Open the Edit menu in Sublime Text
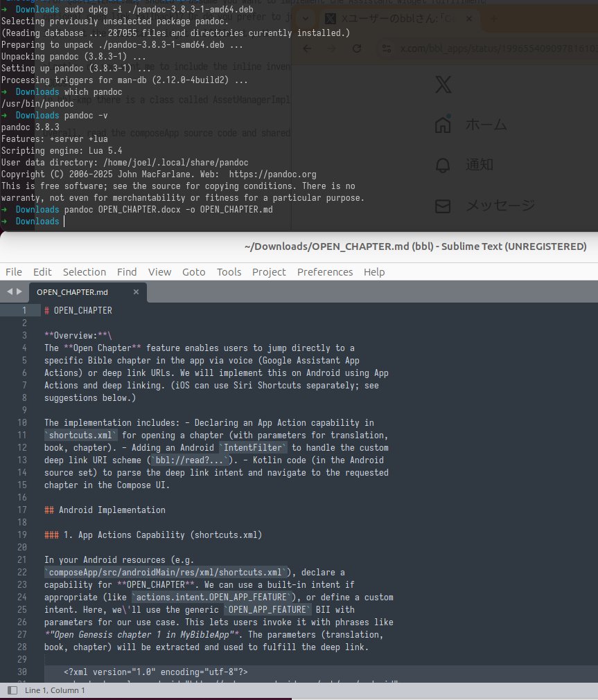This screenshot has width=598, height=700. pos(42,272)
